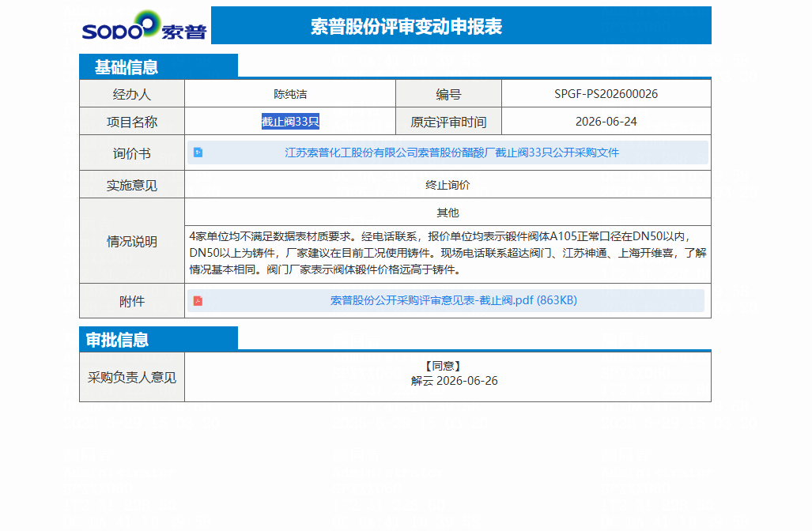Click the 【同意】 approval opinion
Viewport: 812px width, 531px height.
pyautogui.click(x=443, y=366)
